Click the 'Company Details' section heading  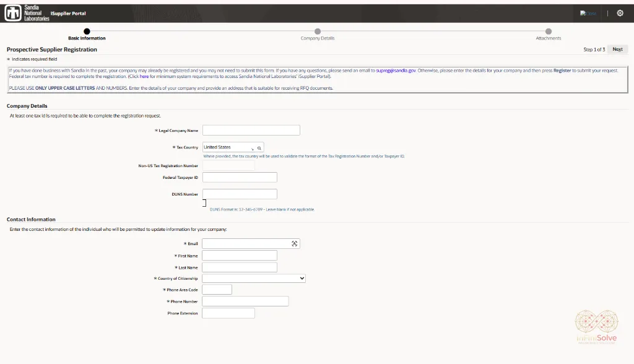click(27, 106)
